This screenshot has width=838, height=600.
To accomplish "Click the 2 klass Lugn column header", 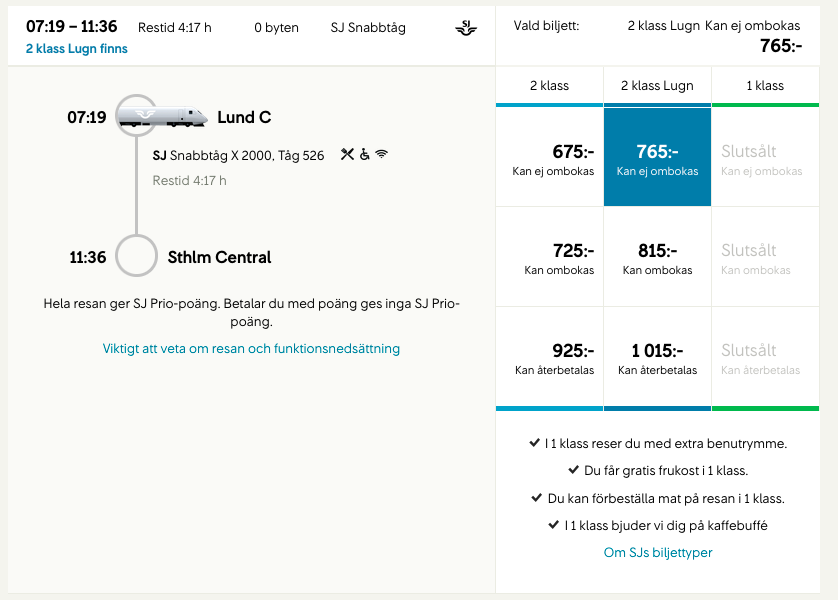I will coord(657,86).
